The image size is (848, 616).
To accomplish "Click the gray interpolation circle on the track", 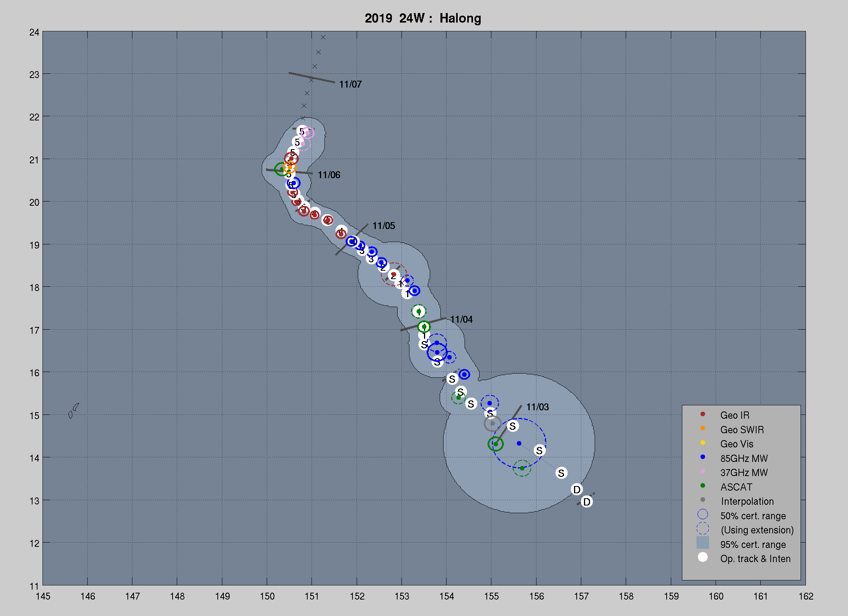I will pyautogui.click(x=492, y=424).
